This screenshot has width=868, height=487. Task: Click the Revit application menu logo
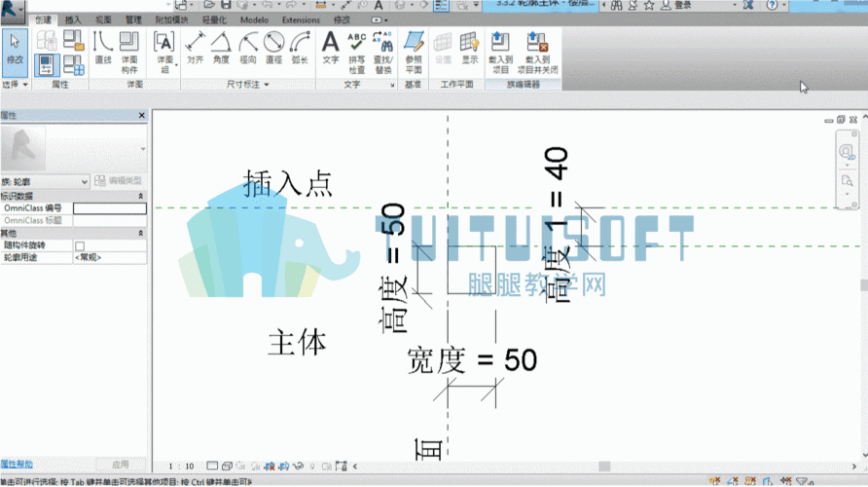[x=13, y=11]
